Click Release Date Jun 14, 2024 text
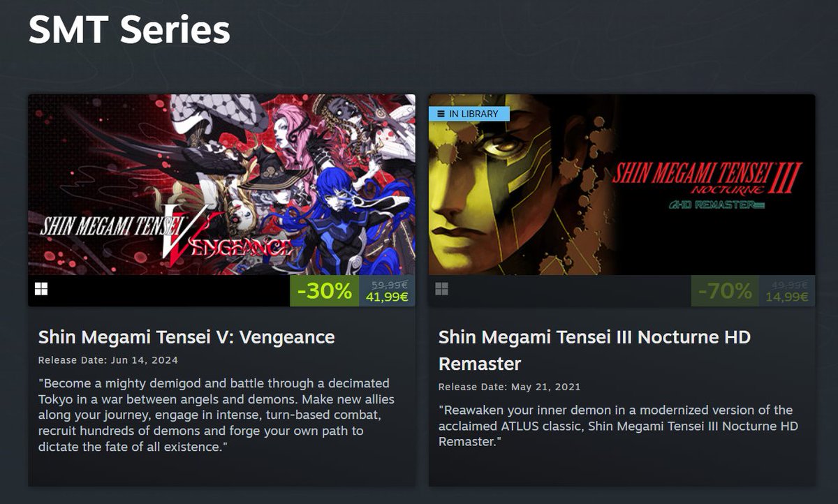The width and height of the screenshot is (838, 504). pyautogui.click(x=108, y=360)
